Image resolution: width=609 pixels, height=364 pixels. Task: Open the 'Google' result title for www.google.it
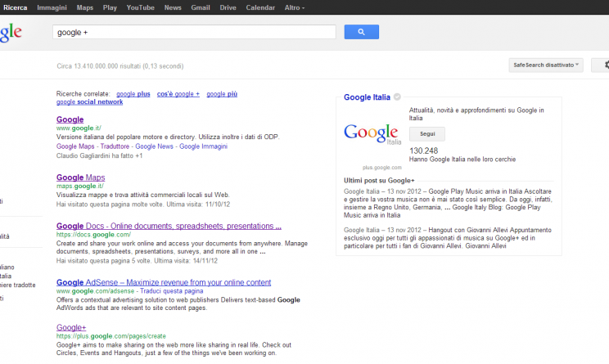click(x=70, y=119)
